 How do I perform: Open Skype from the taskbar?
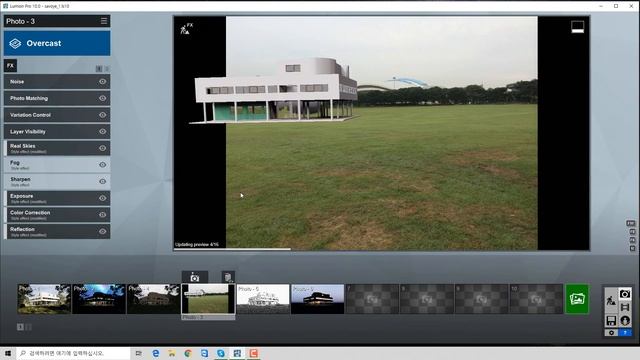click(221, 353)
